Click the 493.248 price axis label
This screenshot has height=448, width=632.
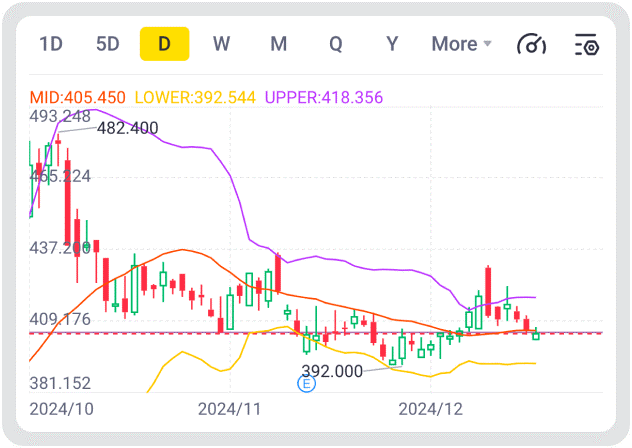[x=61, y=117]
